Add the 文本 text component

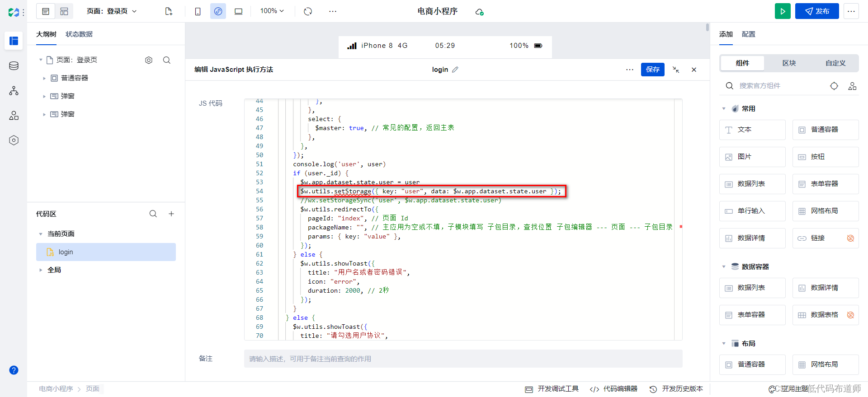[x=752, y=130]
